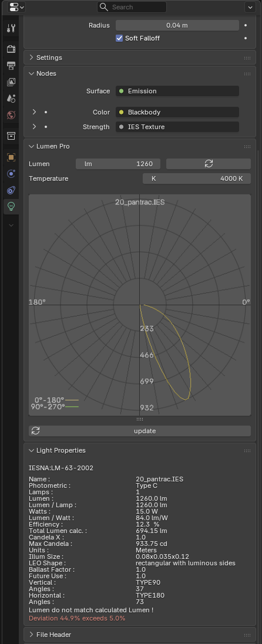Open the View Layer properties tab

[11, 82]
